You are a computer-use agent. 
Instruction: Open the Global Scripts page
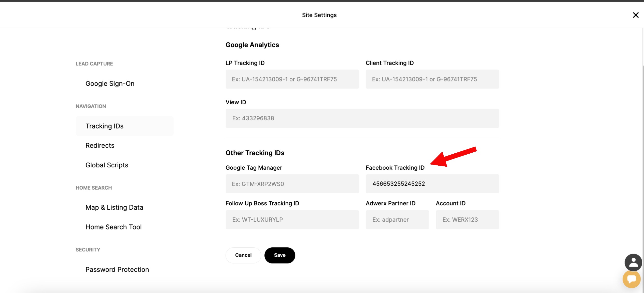107,165
